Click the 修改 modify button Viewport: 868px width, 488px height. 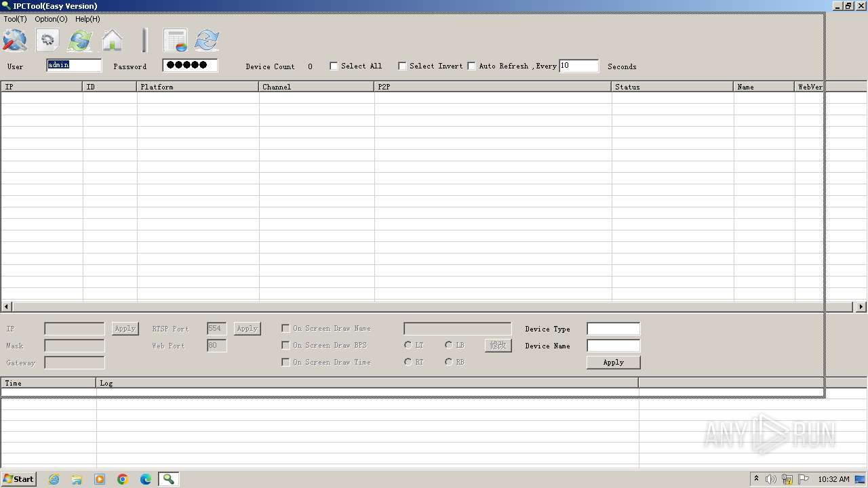[x=498, y=345]
